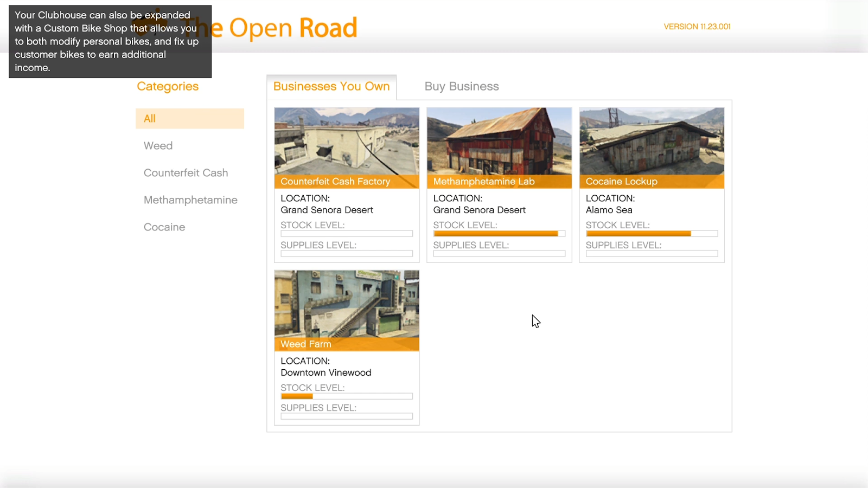Click the Methamphetamine Lab title banner

499,182
